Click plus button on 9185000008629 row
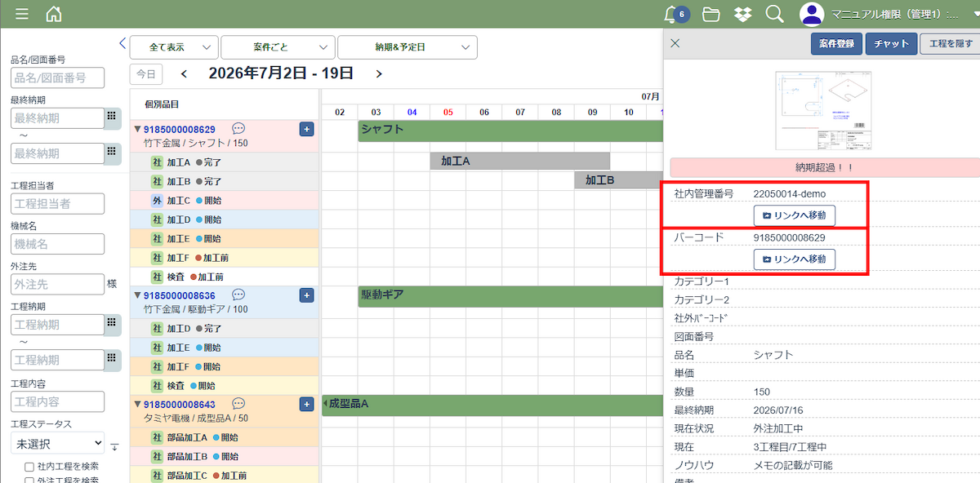Viewport: 980px width, 483px height. pos(306,129)
